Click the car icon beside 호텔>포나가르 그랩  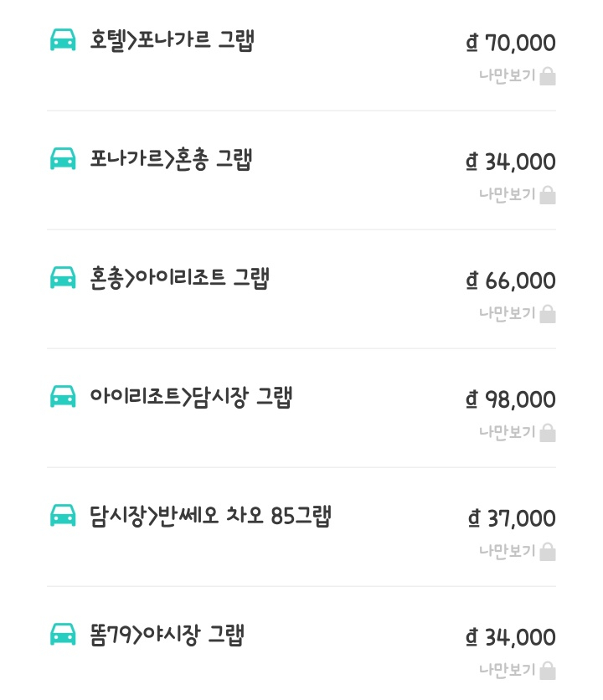[x=63, y=40]
